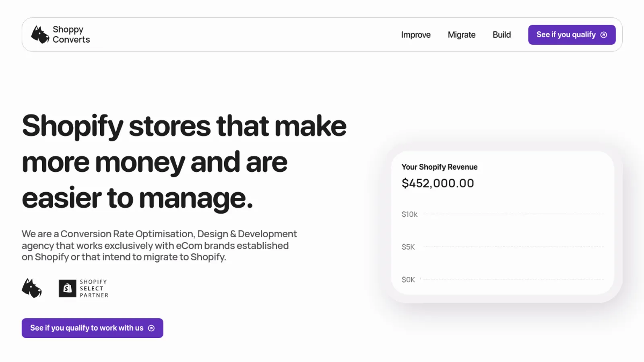The width and height of the screenshot is (644, 362).
Task: Click the dog badge icon below the paragraph
Action: (x=32, y=288)
